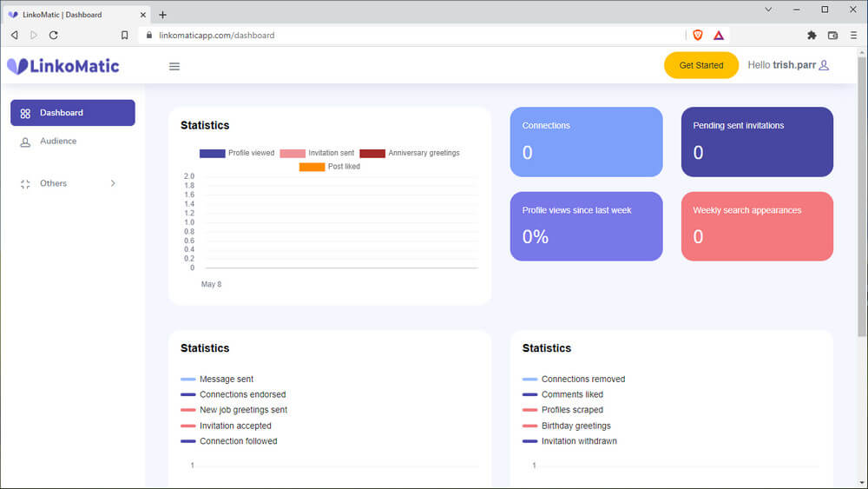Image resolution: width=868 pixels, height=489 pixels.
Task: Click the Connections count value 0
Action: click(x=528, y=153)
